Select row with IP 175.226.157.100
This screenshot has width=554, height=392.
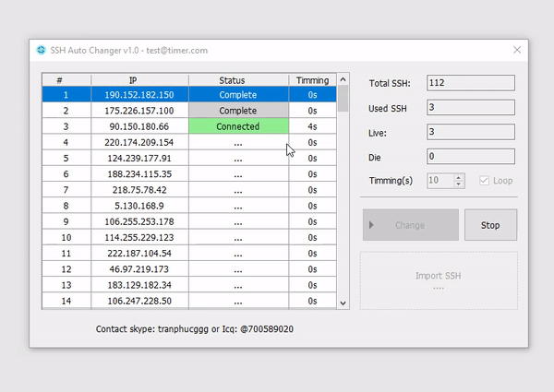(189, 111)
